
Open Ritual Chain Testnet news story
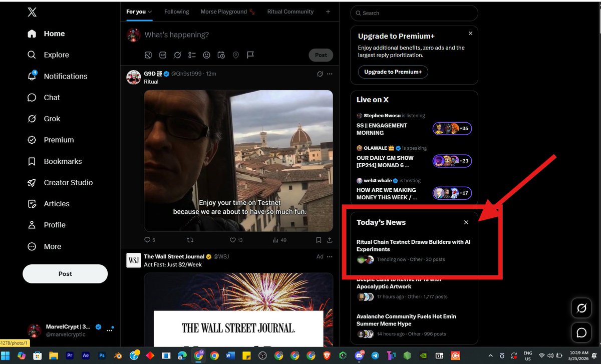click(414, 250)
